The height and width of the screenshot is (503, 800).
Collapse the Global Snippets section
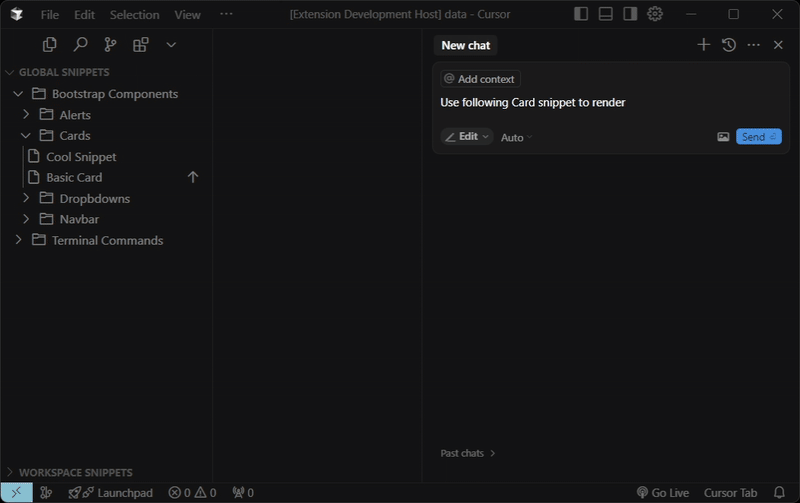[9, 72]
